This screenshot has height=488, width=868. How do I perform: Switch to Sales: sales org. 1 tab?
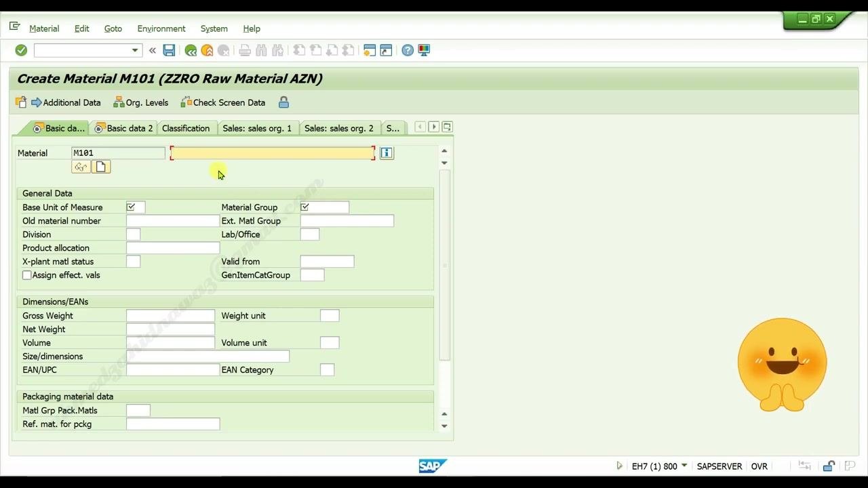coord(257,128)
